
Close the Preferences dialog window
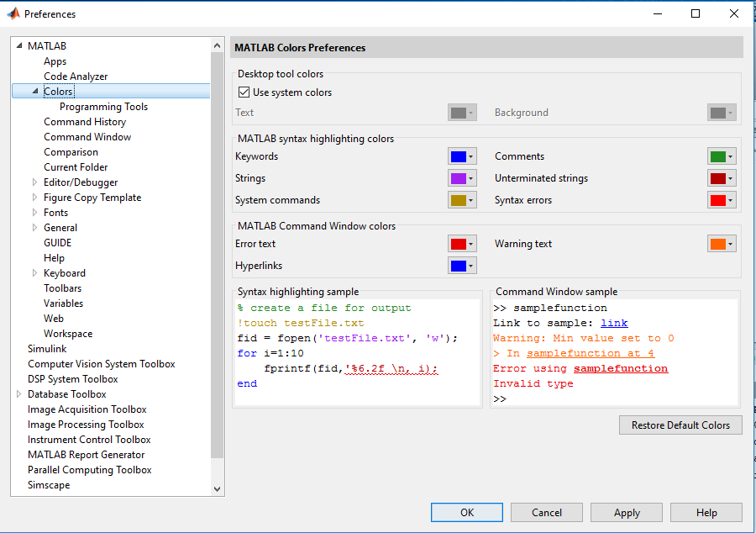click(734, 13)
